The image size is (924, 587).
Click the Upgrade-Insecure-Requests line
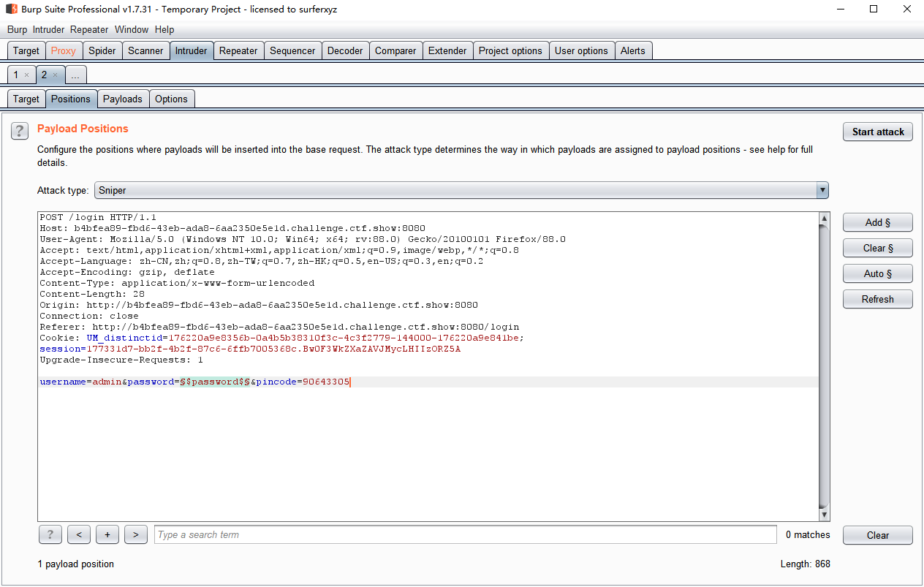[121, 360]
